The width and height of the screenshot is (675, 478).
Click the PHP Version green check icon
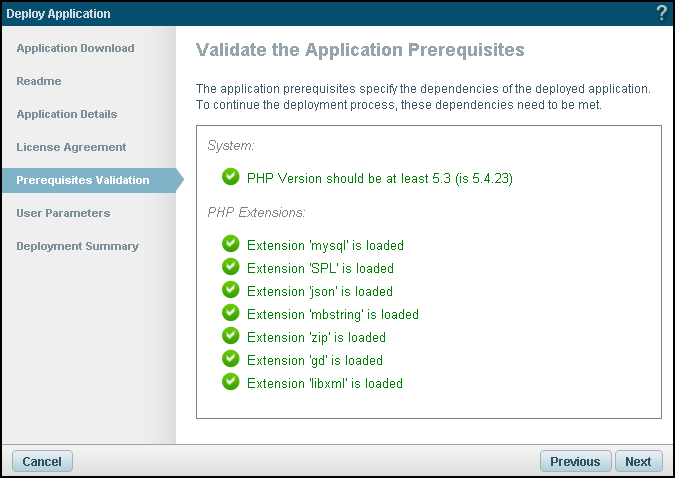pos(231,178)
